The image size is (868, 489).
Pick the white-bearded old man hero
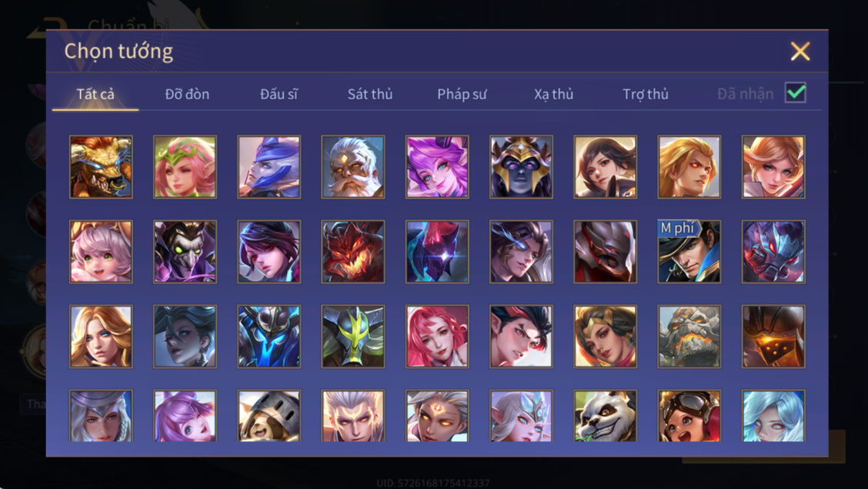[x=352, y=166]
